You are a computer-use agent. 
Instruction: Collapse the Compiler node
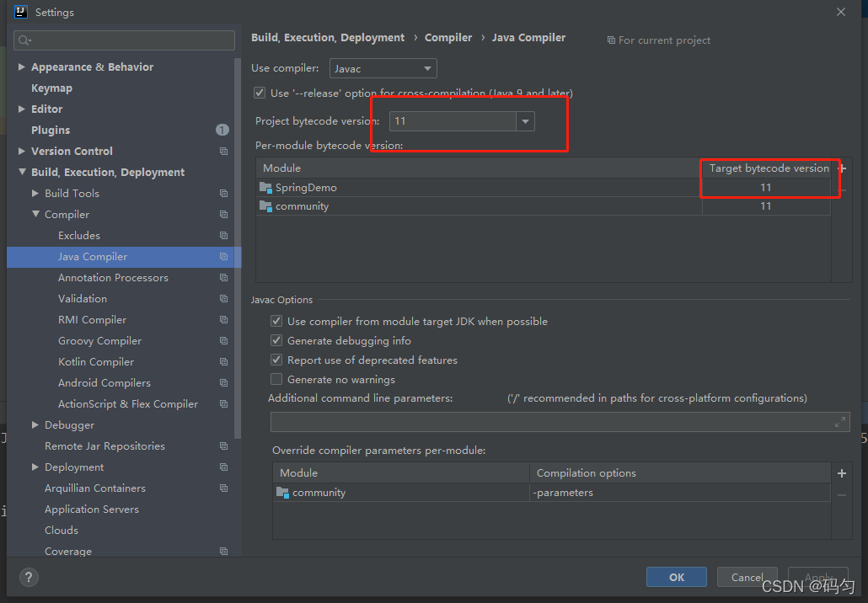pyautogui.click(x=35, y=214)
